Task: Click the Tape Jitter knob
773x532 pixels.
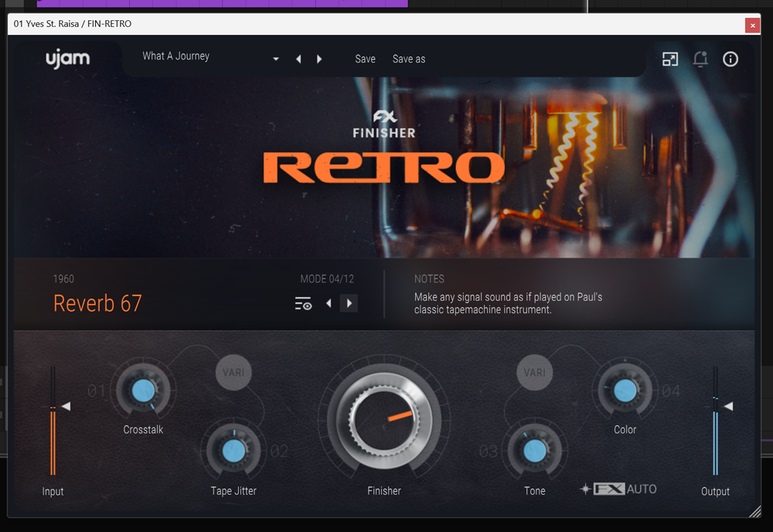Action: [x=233, y=451]
